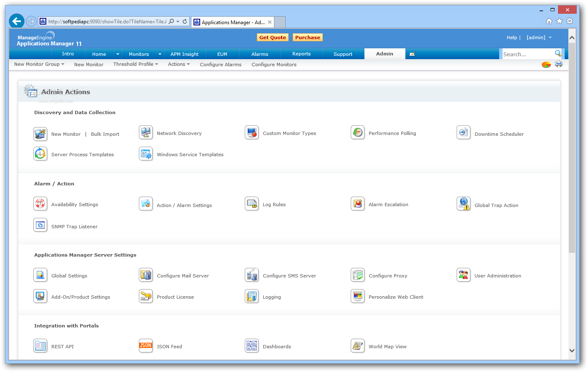
Task: Open the Action / Alarm Settings icon
Action: pos(146,204)
